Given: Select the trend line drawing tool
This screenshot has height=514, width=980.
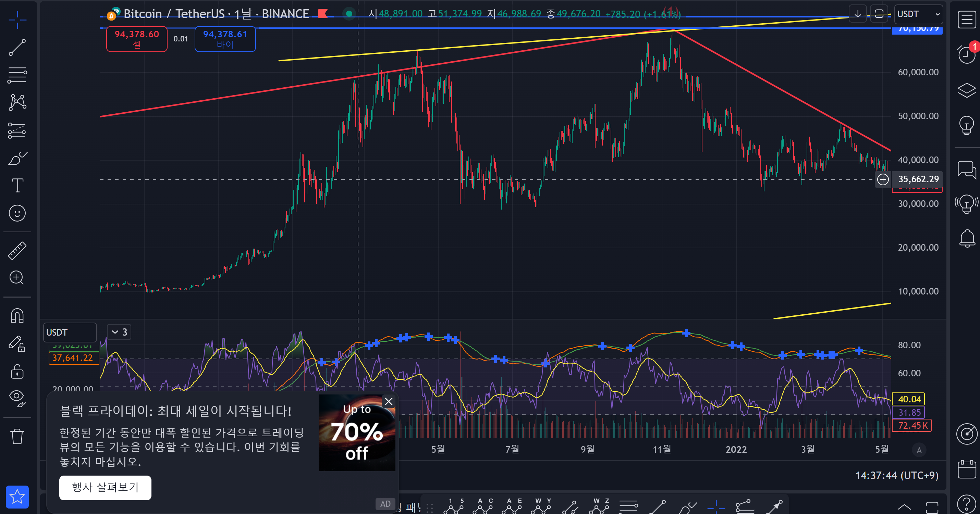Looking at the screenshot, I should 17,48.
